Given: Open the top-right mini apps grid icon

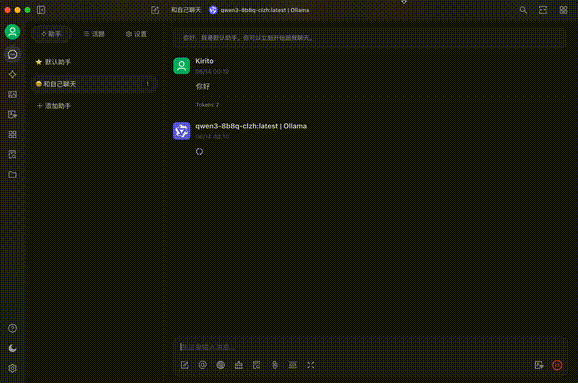Looking at the screenshot, I should [x=563, y=10].
